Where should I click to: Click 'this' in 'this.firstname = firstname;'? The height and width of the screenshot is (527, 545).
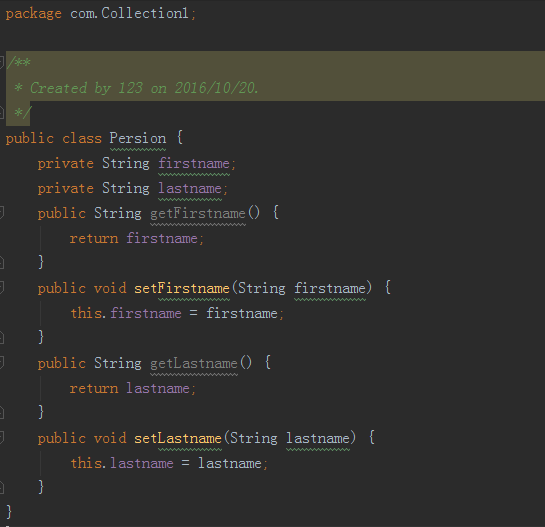point(87,313)
